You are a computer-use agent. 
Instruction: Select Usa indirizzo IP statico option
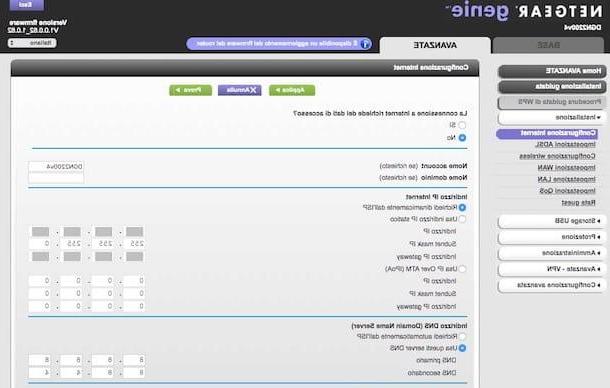tap(462, 219)
